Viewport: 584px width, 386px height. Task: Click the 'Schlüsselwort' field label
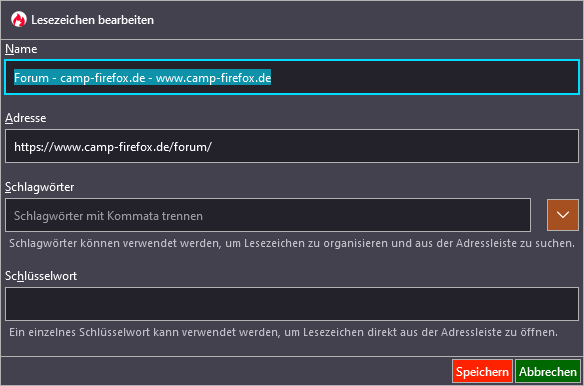[x=41, y=276]
